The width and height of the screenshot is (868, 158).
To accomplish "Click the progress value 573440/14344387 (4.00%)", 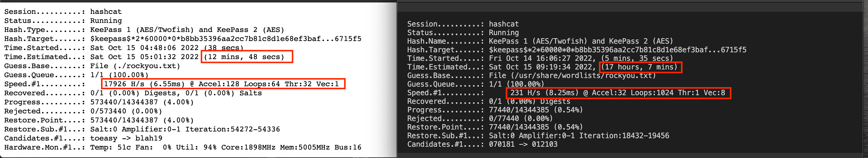I will (x=142, y=102).
